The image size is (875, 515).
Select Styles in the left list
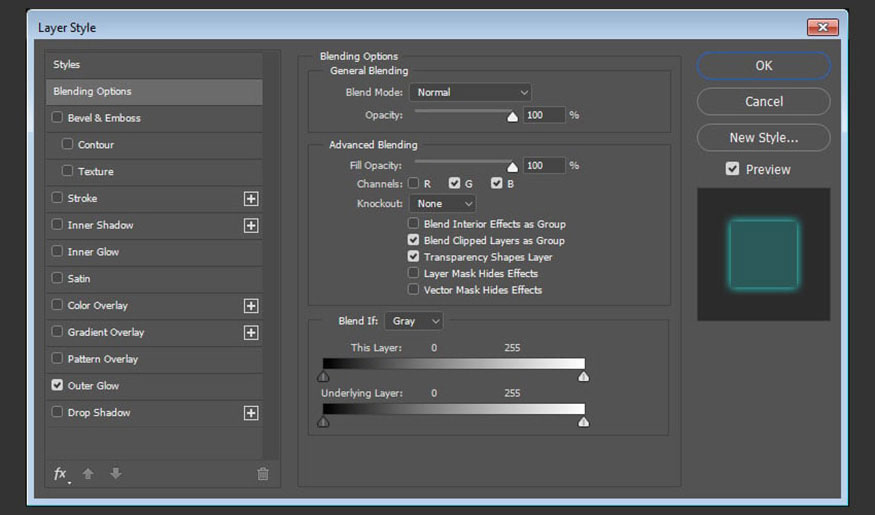154,65
